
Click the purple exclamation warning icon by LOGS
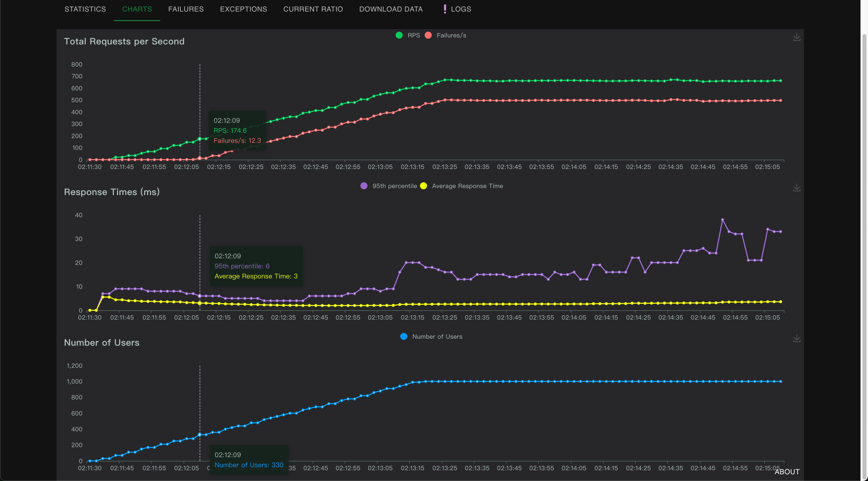click(x=445, y=9)
